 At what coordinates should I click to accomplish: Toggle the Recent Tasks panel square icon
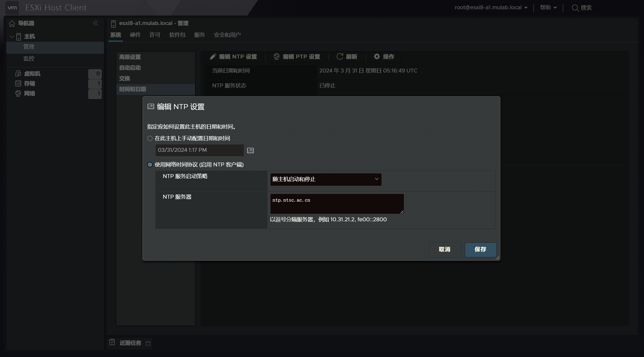[148, 344]
